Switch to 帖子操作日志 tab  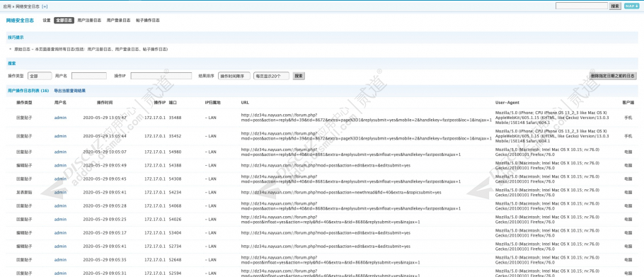(148, 20)
